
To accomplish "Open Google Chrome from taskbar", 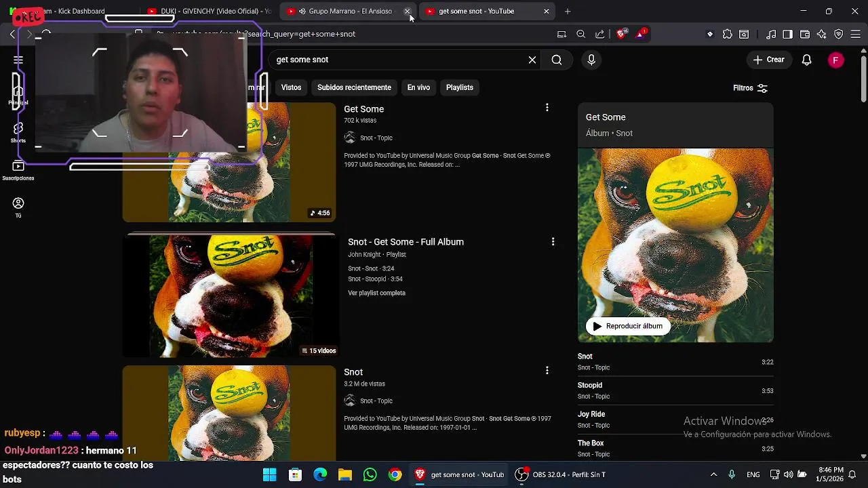I will (395, 474).
